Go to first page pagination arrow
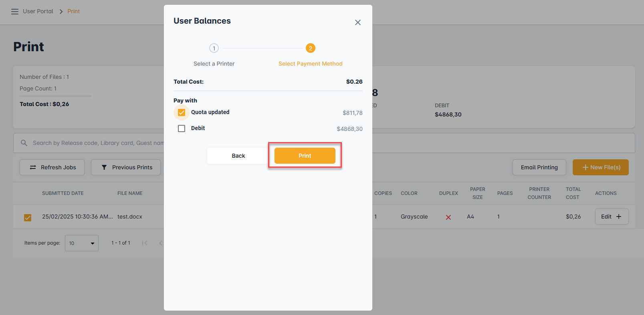644x315 pixels. point(145,243)
